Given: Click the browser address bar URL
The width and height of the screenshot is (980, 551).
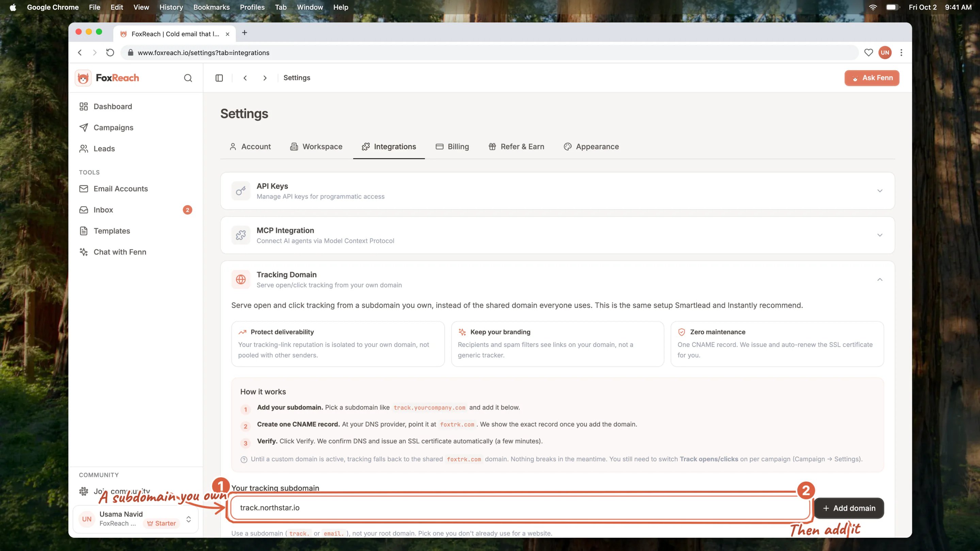Looking at the screenshot, I should tap(203, 53).
